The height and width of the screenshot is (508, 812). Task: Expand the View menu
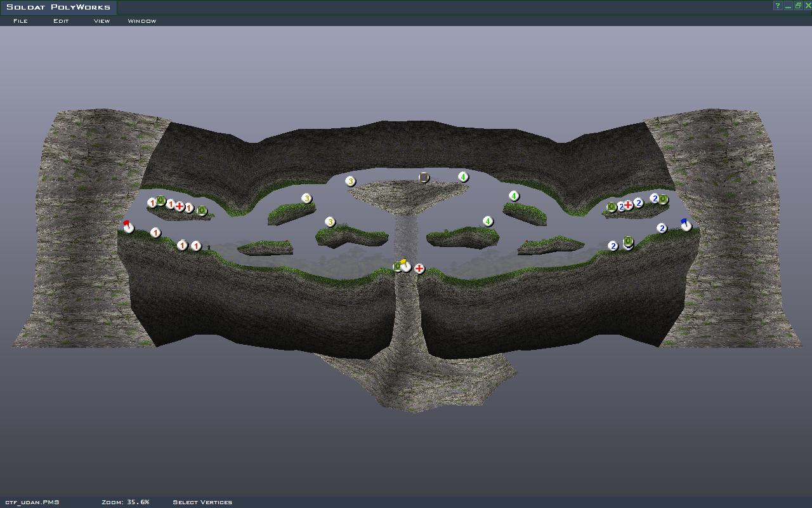pyautogui.click(x=101, y=21)
